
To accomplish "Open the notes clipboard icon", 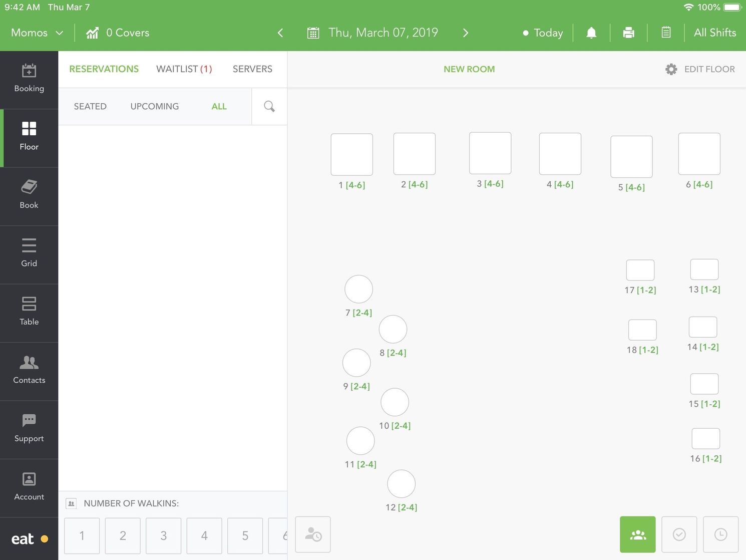I will [x=666, y=33].
